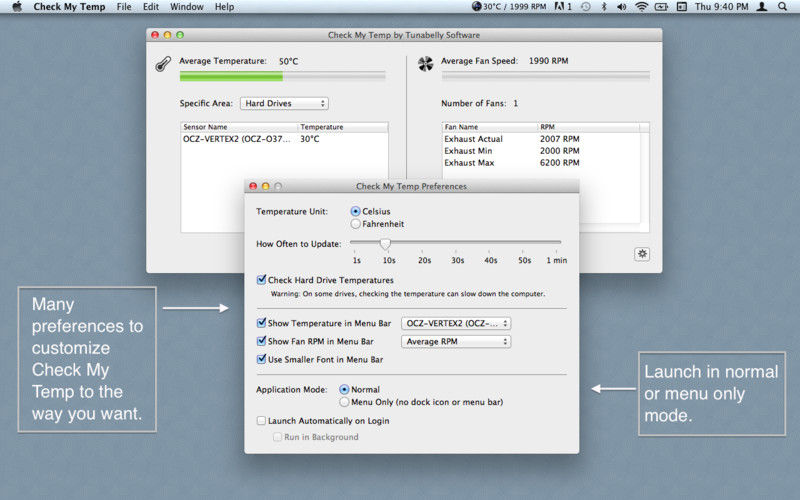Click the Fan Name column header
This screenshot has height=500, width=800.
[490, 127]
